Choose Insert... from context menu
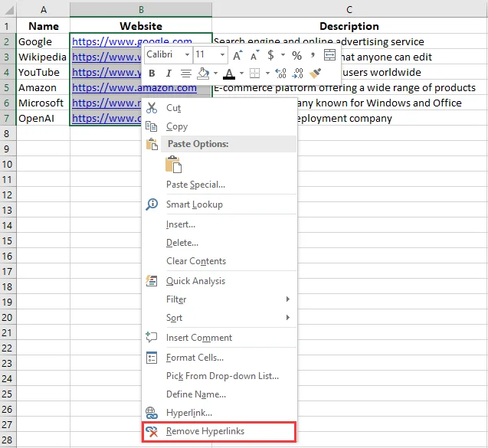This screenshot has width=488, height=448. pyautogui.click(x=219, y=224)
